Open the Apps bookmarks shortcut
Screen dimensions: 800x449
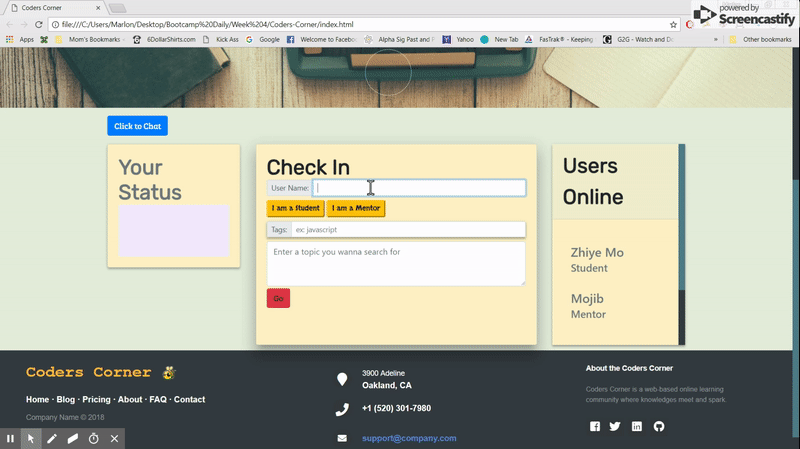point(20,39)
